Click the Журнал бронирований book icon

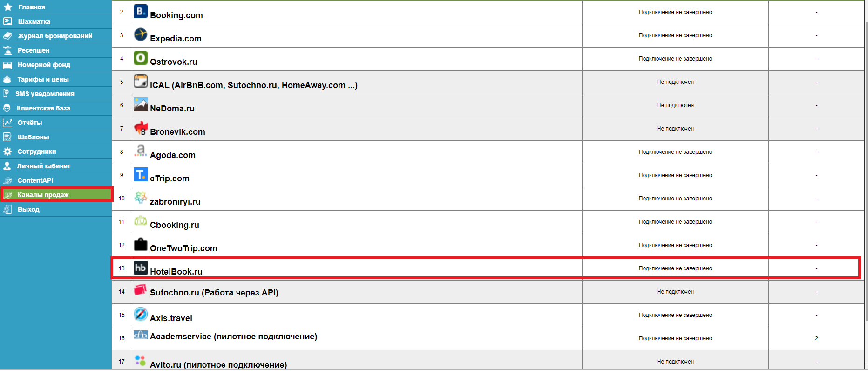click(x=7, y=36)
